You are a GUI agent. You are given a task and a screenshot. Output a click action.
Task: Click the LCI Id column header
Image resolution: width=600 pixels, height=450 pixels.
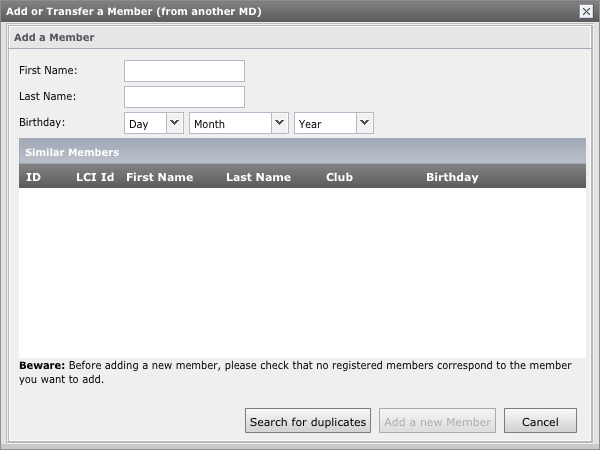95,177
